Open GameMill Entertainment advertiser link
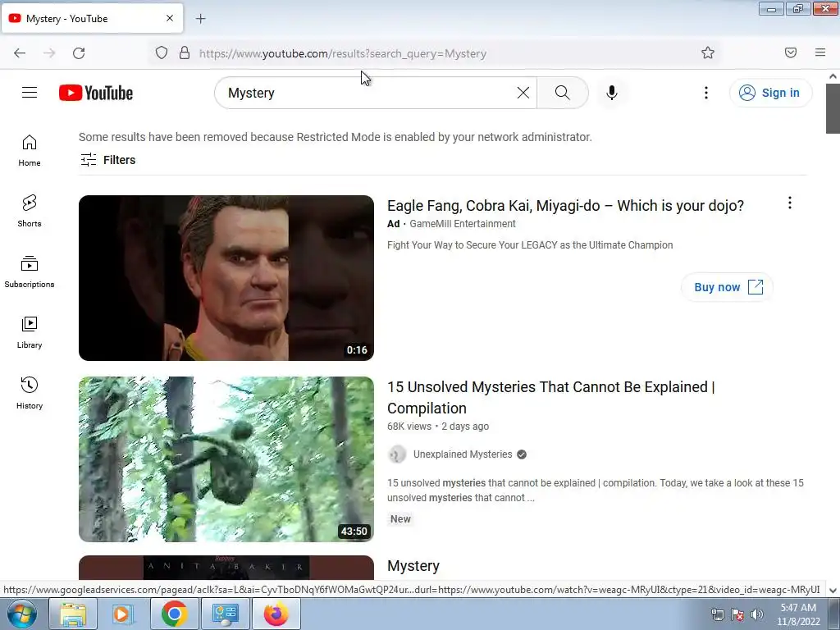The image size is (840, 630). click(463, 224)
